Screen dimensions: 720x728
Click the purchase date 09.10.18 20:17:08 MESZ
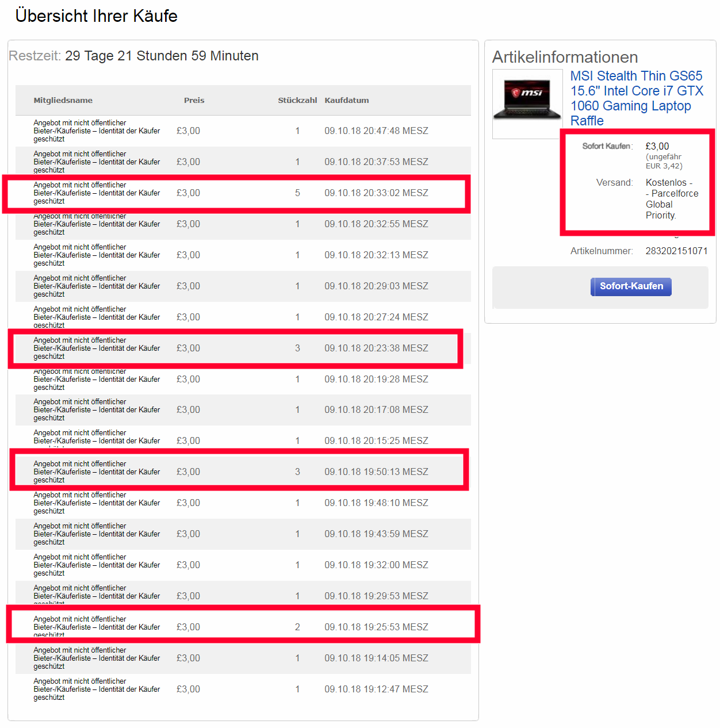click(376, 409)
